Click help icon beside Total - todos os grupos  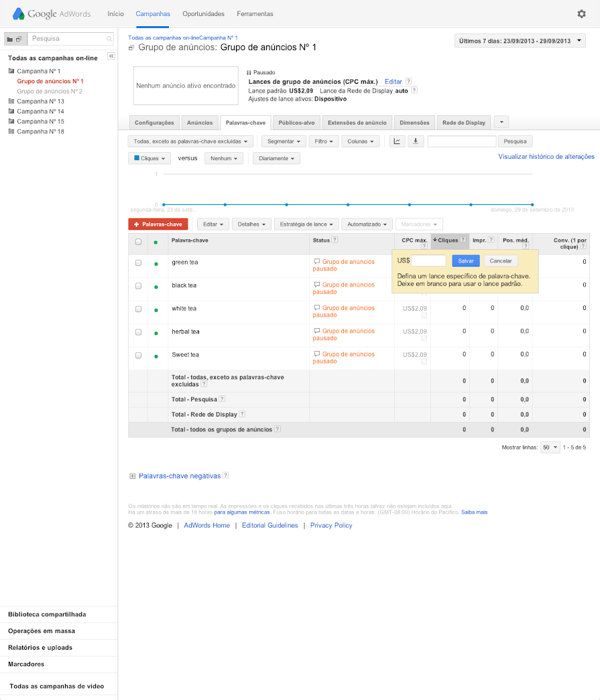point(278,429)
